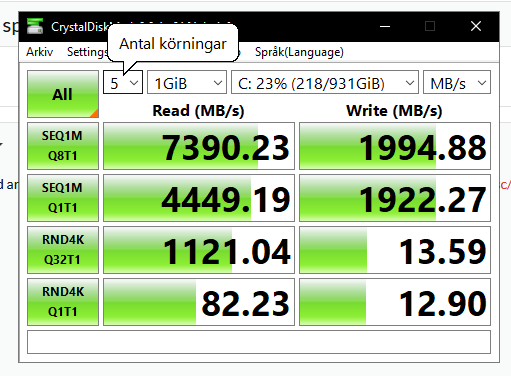Image resolution: width=511 pixels, height=376 pixels.
Task: Start the RND4K Q32T1 test
Action: [x=63, y=250]
